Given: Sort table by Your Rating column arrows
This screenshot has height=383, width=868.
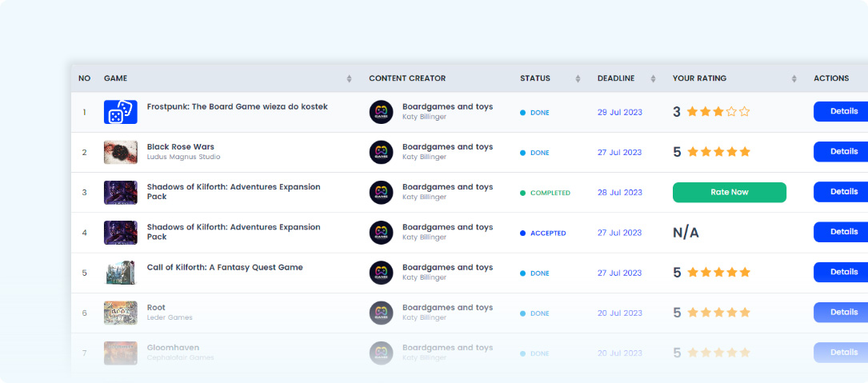Looking at the screenshot, I should coord(794,78).
